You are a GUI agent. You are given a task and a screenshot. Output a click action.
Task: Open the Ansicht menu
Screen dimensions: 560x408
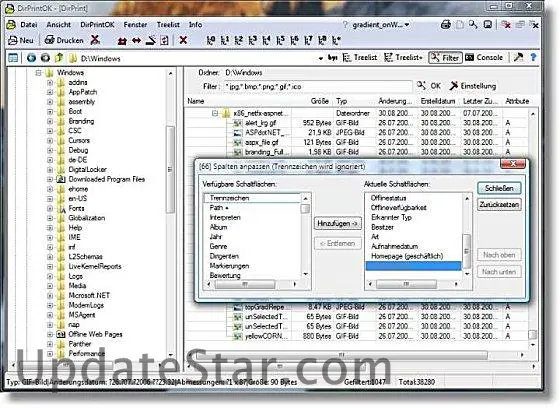click(x=59, y=25)
